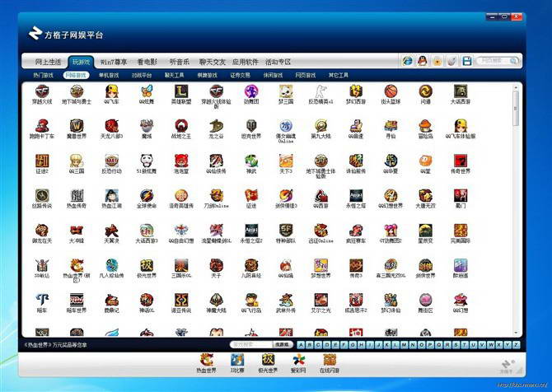
Task: Open the 听音乐 tab
Action: (x=180, y=62)
